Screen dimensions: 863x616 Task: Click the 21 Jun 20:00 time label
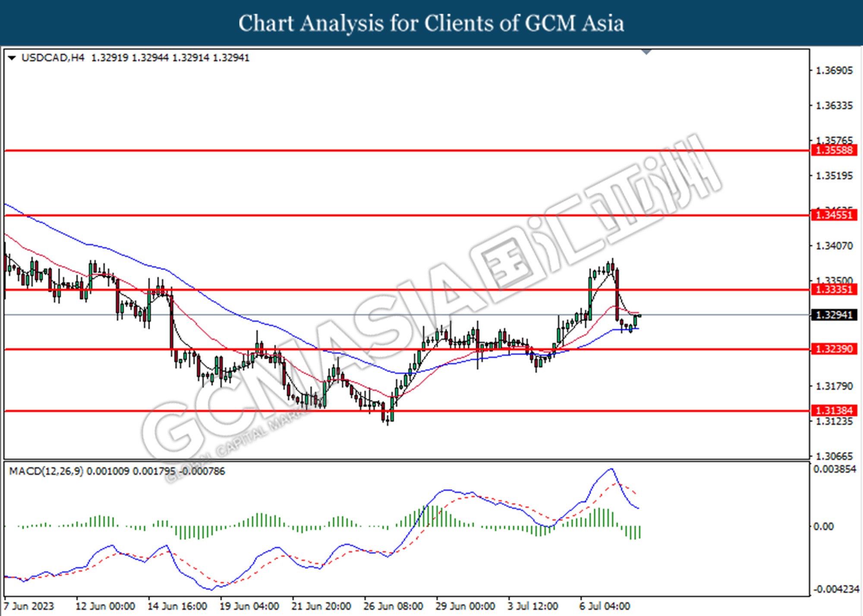321,606
